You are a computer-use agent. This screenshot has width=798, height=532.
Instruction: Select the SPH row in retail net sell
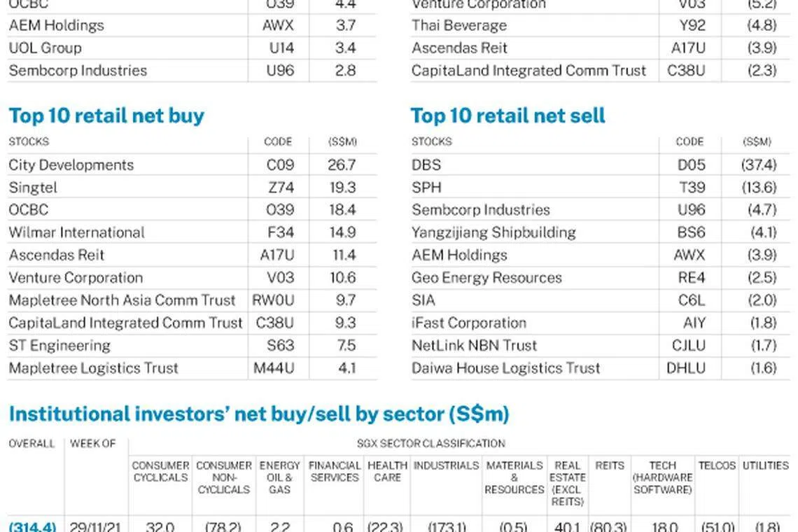click(426, 188)
